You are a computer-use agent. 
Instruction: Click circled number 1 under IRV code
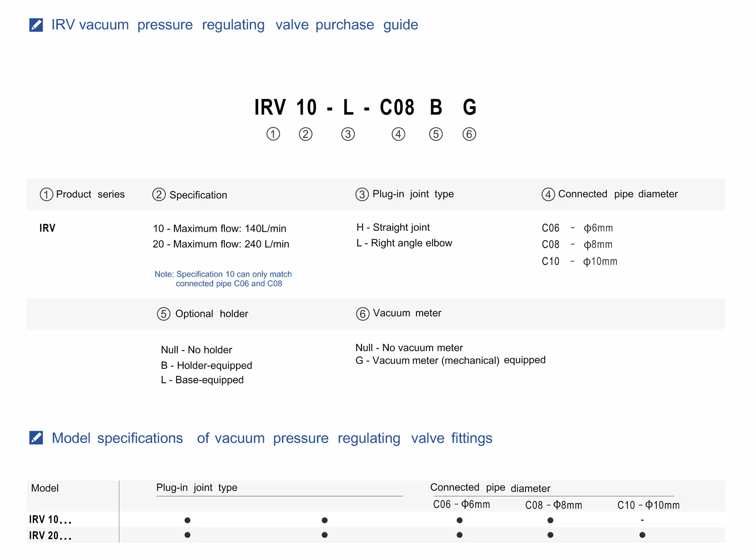273,134
